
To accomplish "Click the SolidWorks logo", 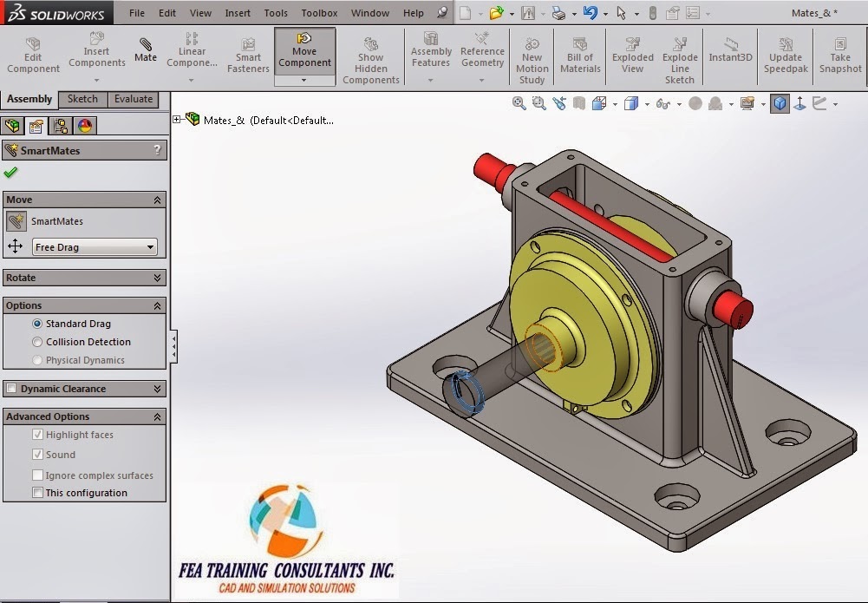I will [x=56, y=12].
